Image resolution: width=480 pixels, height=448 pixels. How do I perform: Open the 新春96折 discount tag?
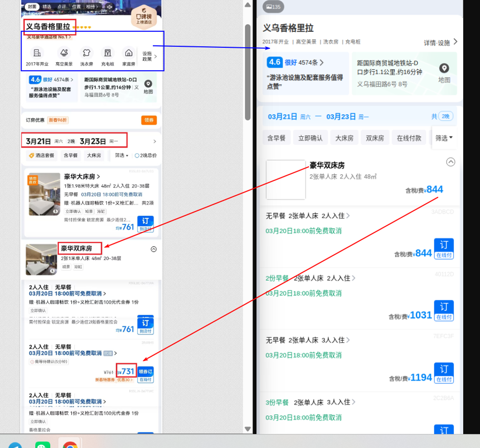(58, 120)
